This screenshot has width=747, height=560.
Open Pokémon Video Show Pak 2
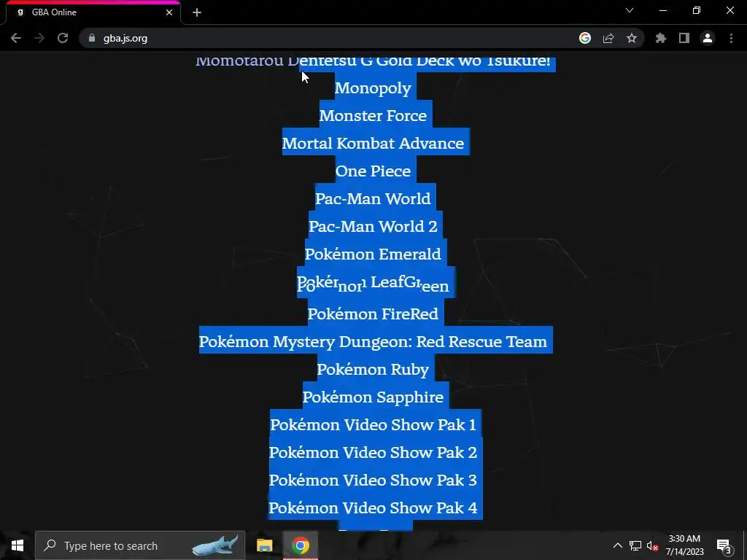click(x=373, y=452)
